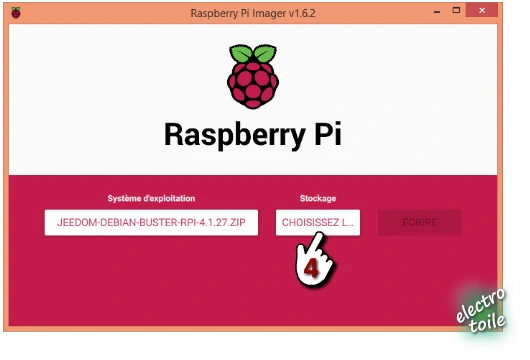Maximize the Raspberry Pi Imager window
This screenshot has width=530, height=360.
pyautogui.click(x=456, y=10)
